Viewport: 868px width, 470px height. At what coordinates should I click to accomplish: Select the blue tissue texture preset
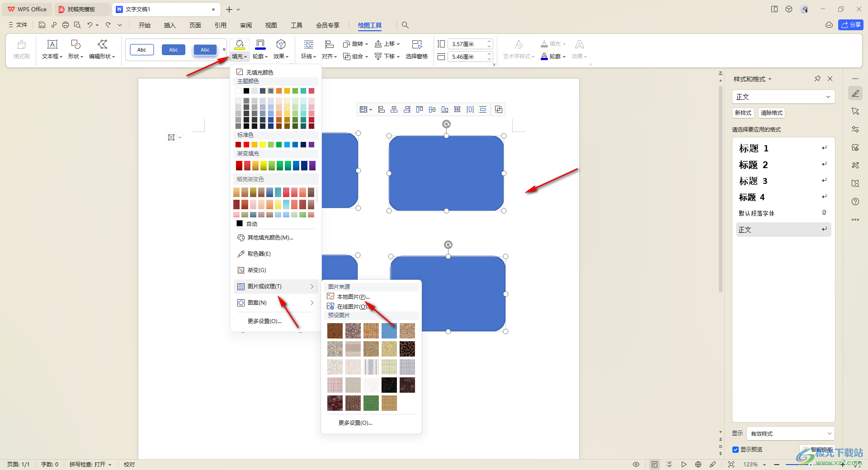coord(389,331)
